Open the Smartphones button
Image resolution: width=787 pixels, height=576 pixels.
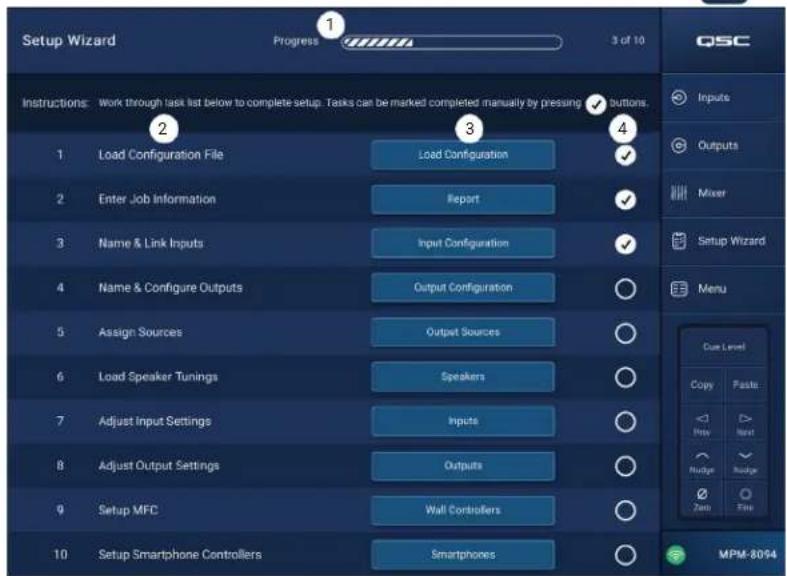pyautogui.click(x=463, y=554)
